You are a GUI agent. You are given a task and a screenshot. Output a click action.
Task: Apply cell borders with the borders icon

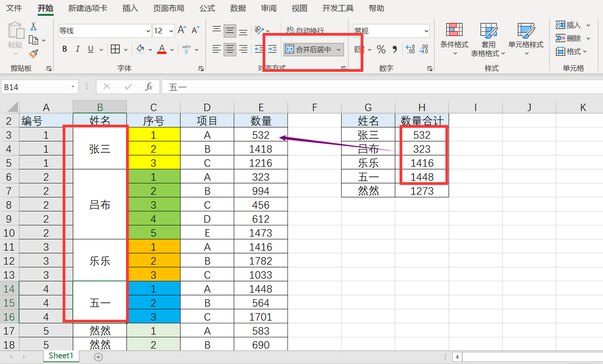click(x=115, y=49)
